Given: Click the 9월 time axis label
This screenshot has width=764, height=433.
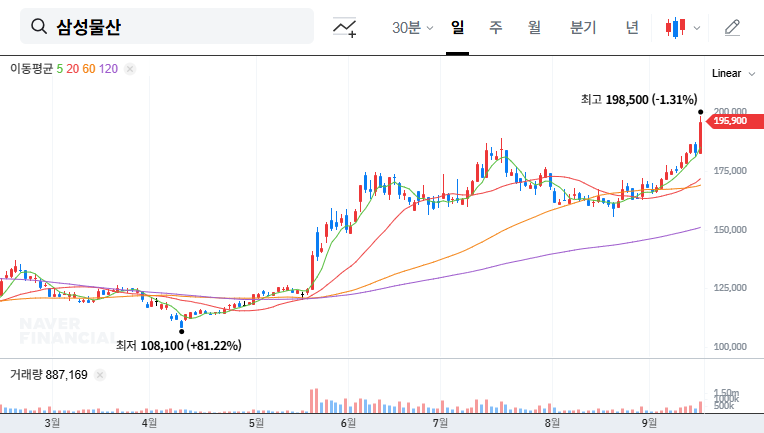Looking at the screenshot, I should [649, 423].
